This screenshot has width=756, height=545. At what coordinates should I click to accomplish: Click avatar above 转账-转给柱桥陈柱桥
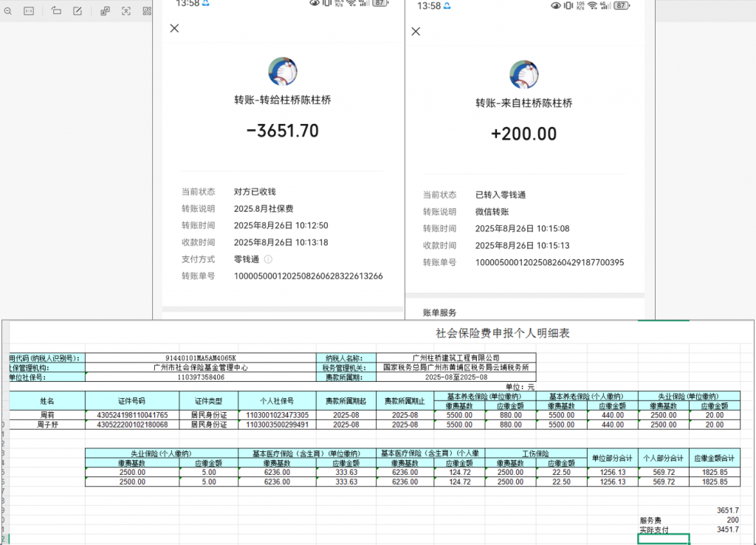coord(282,72)
